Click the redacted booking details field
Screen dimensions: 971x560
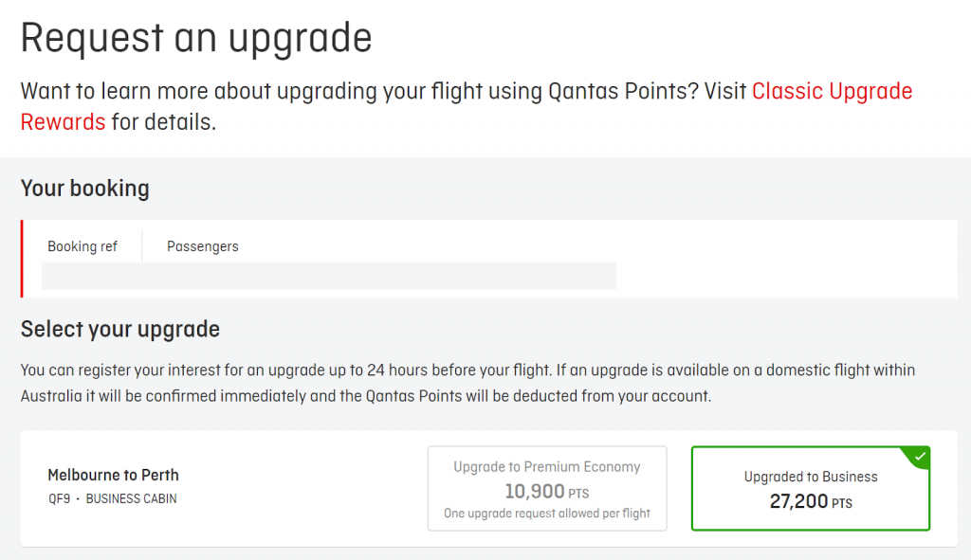click(328, 276)
